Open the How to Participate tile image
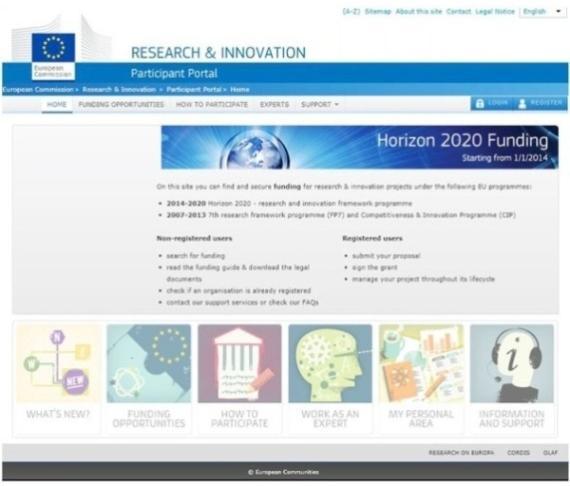 (240, 364)
